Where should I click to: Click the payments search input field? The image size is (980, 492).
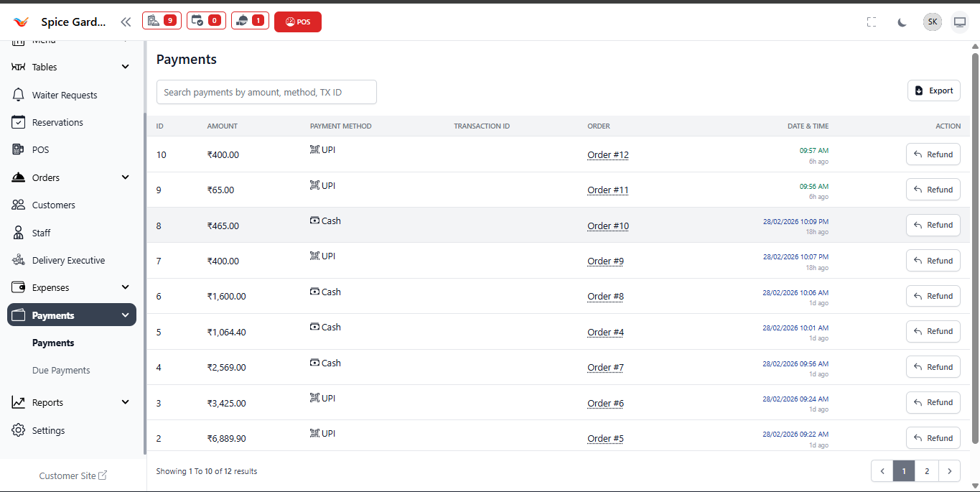coord(266,92)
